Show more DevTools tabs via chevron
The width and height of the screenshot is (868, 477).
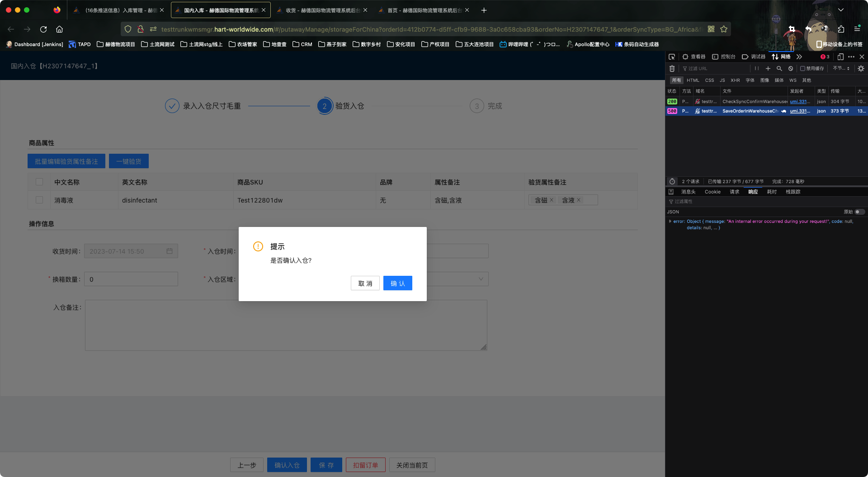tap(799, 57)
